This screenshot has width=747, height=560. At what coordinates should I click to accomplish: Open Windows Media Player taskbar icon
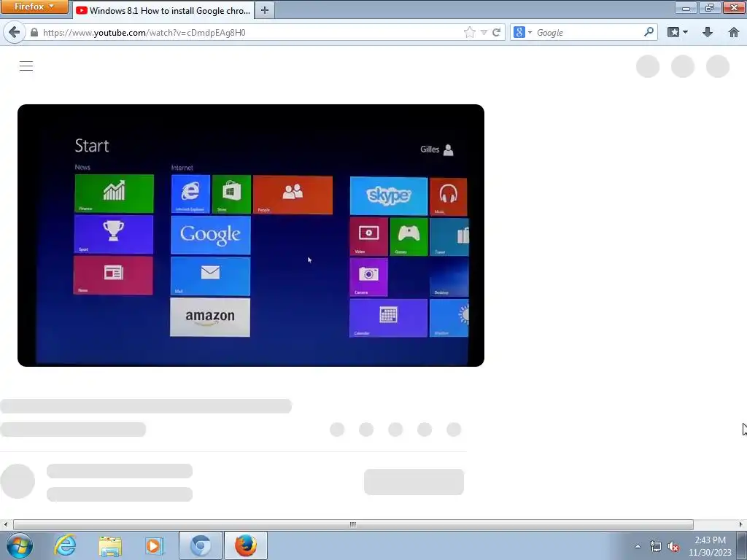coord(155,545)
